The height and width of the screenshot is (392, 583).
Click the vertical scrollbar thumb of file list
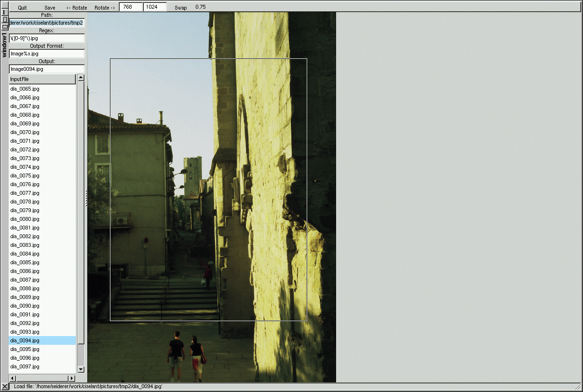(x=81, y=212)
